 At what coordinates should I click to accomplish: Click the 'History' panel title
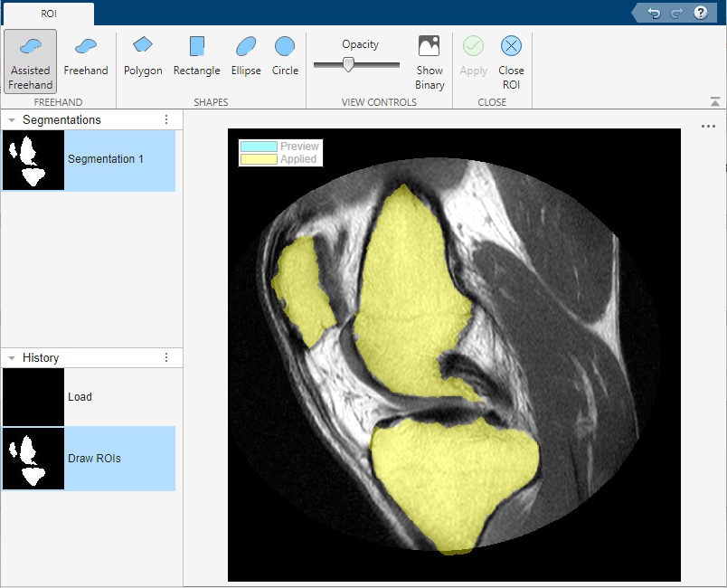tap(41, 357)
